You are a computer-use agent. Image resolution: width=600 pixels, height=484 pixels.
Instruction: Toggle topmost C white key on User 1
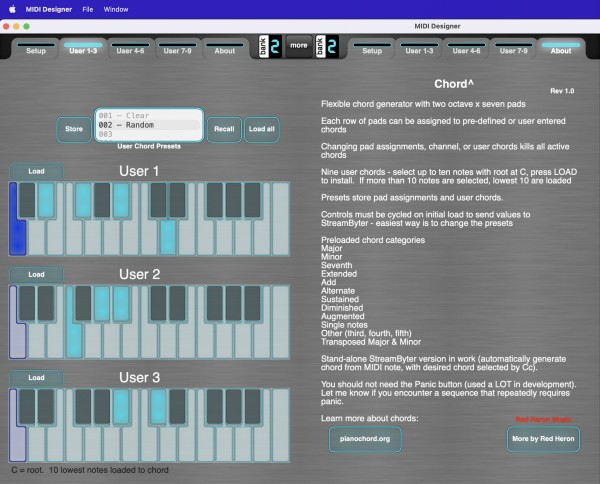[x=280, y=219]
